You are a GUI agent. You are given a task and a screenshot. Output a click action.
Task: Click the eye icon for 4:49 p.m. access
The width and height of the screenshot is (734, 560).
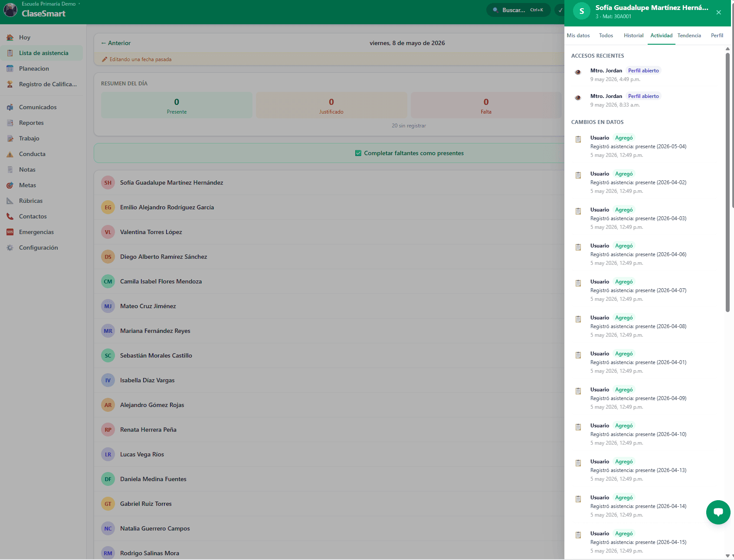click(x=578, y=72)
